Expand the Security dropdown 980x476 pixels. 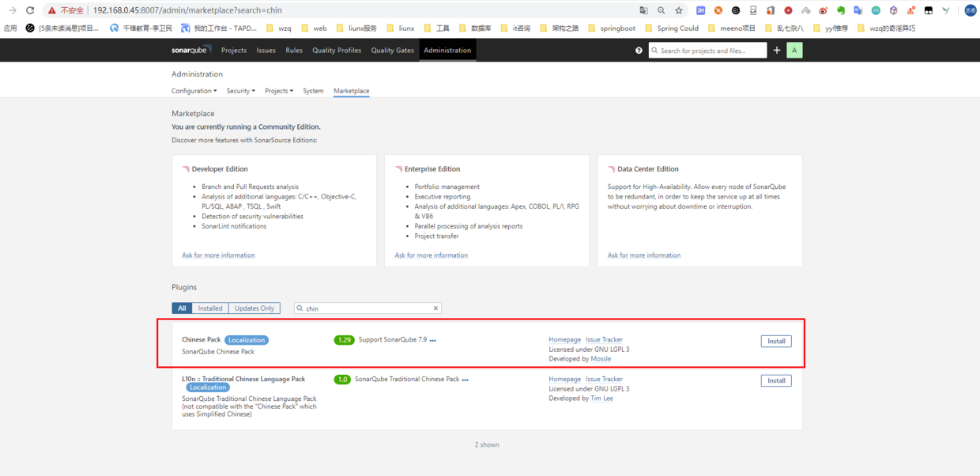pos(240,91)
